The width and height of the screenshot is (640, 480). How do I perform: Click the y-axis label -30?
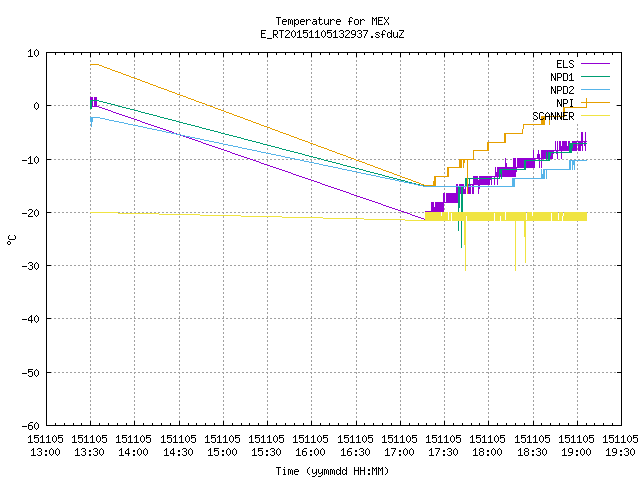[x=31, y=266]
